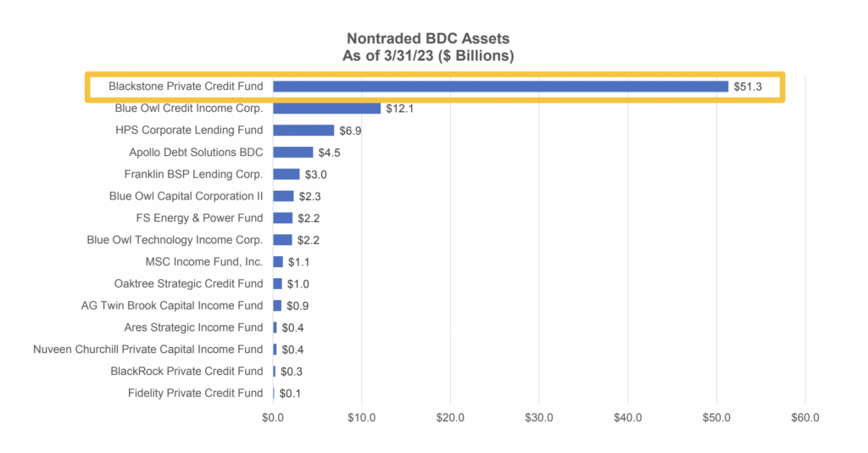Image resolution: width=868 pixels, height=453 pixels.
Task: Click the '$0.3' value label
Action: pos(292,372)
